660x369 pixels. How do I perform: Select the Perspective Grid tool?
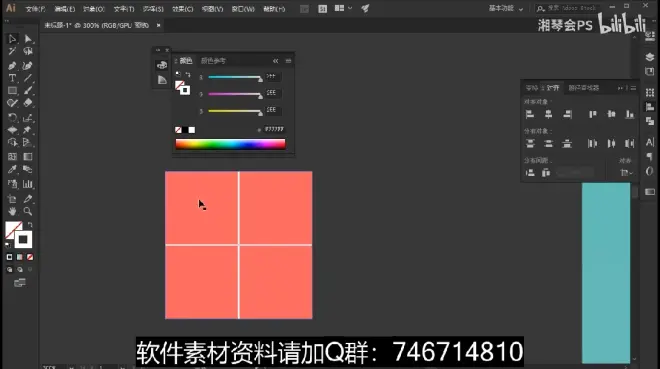coord(28,142)
